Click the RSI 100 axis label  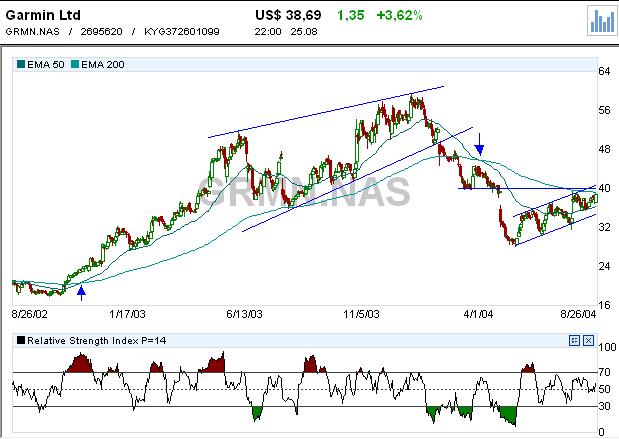pos(607,347)
